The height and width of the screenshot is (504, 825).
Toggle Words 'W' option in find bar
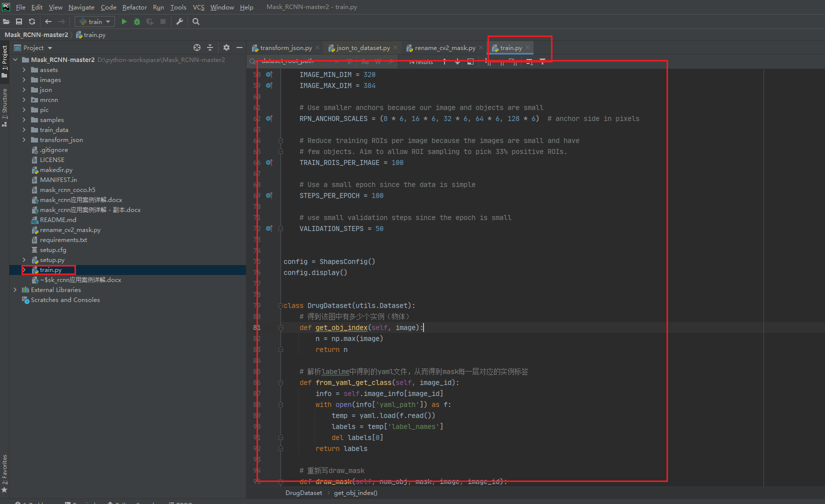378,61
